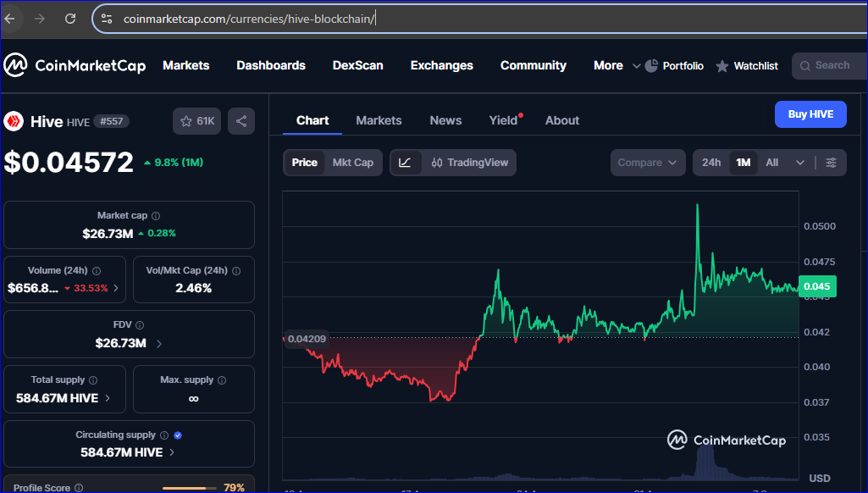Switch to the News tab
Screen dimensions: 868x493
445,120
